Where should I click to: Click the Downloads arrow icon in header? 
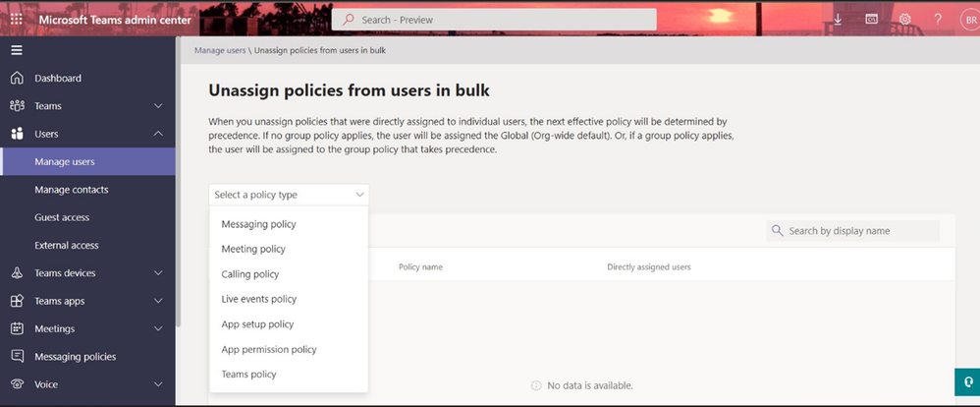[839, 20]
